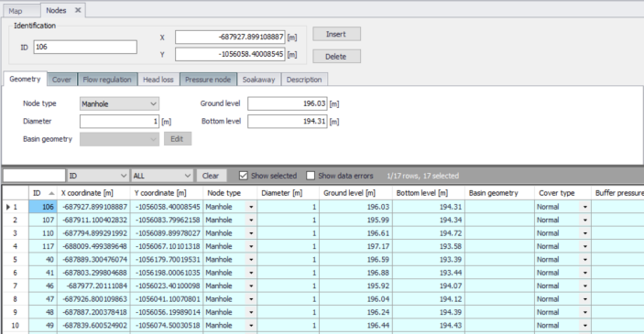This screenshot has height=334, width=644.
Task: Click the Basin geometry column header
Action: pyautogui.click(x=499, y=193)
